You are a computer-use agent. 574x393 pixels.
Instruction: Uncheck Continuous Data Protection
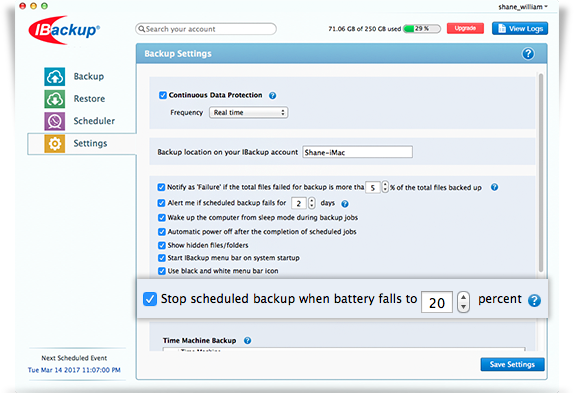(x=163, y=95)
